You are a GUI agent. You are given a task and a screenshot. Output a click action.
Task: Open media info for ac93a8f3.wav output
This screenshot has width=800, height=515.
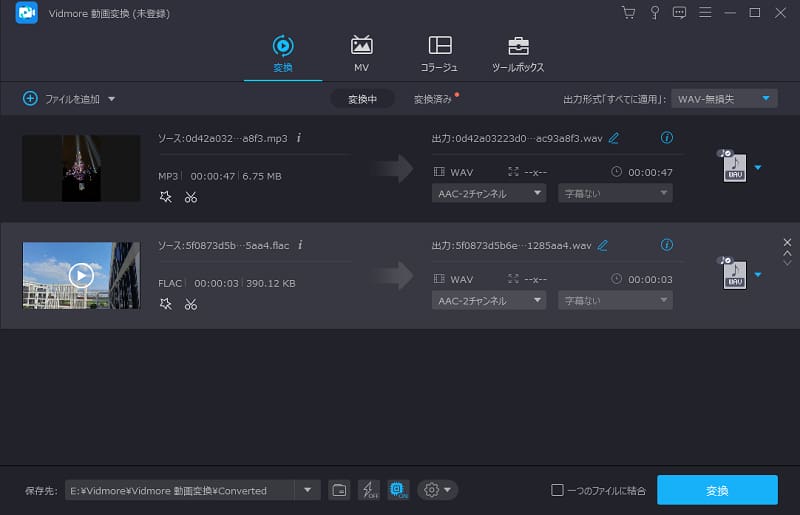tap(666, 137)
